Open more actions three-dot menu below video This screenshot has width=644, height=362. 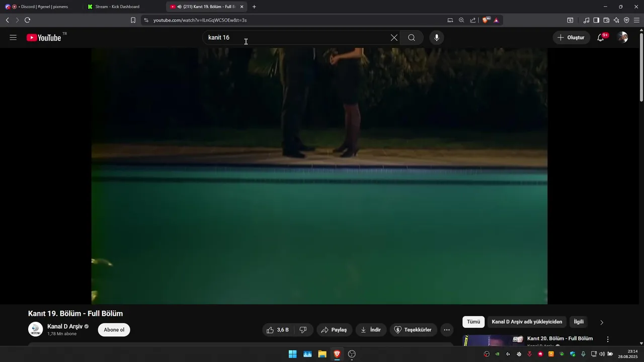(x=447, y=330)
